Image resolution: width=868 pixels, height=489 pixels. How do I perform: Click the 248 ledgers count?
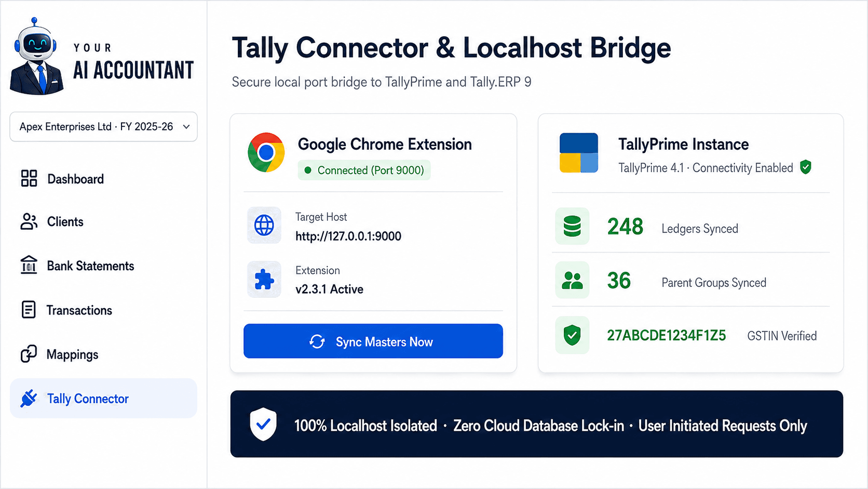(x=625, y=227)
